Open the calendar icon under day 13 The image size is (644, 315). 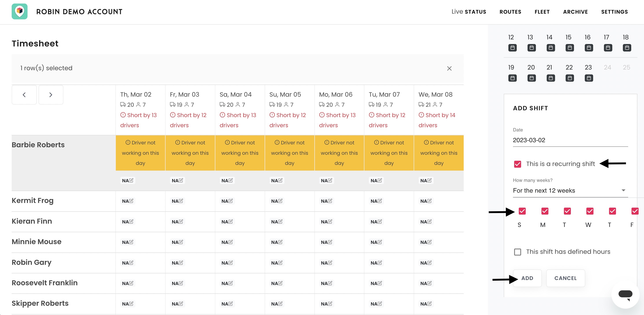click(531, 48)
